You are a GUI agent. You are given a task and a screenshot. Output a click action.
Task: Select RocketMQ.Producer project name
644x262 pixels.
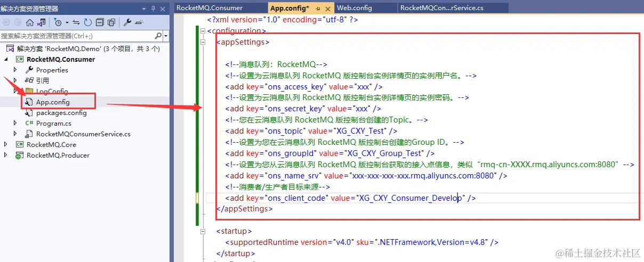[x=58, y=155]
